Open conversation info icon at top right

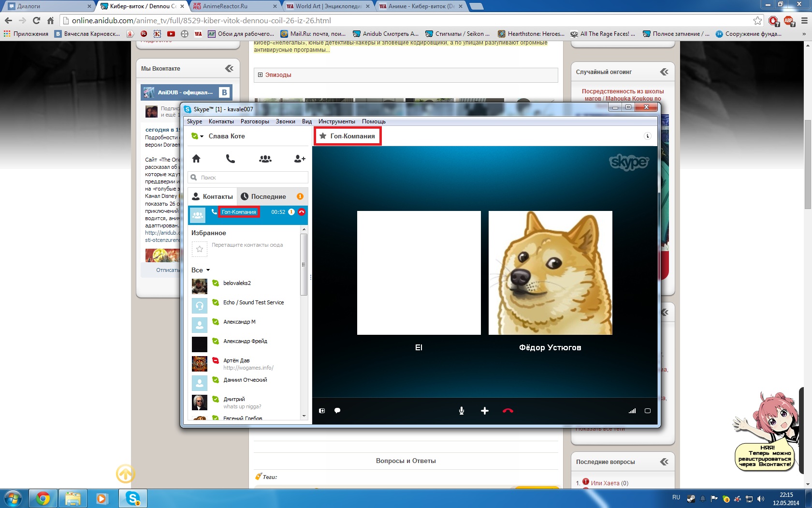(x=648, y=136)
